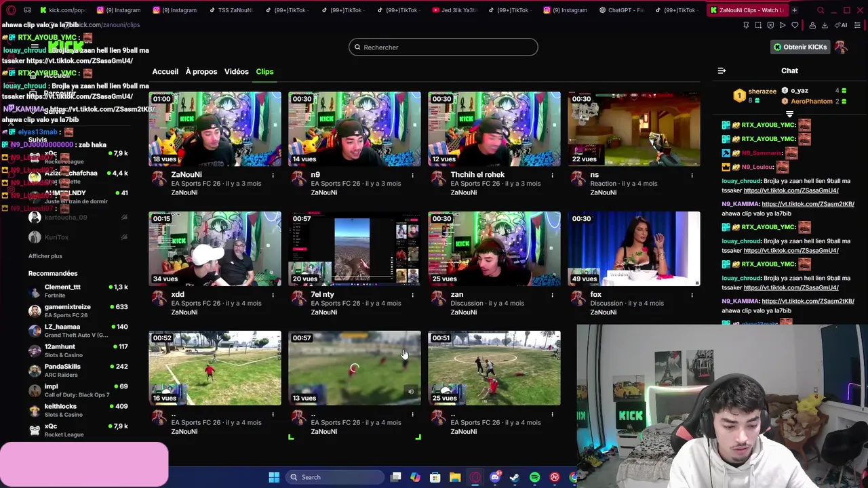Open the user avatar menu beside Obtenir KICKs

pyautogui.click(x=841, y=47)
